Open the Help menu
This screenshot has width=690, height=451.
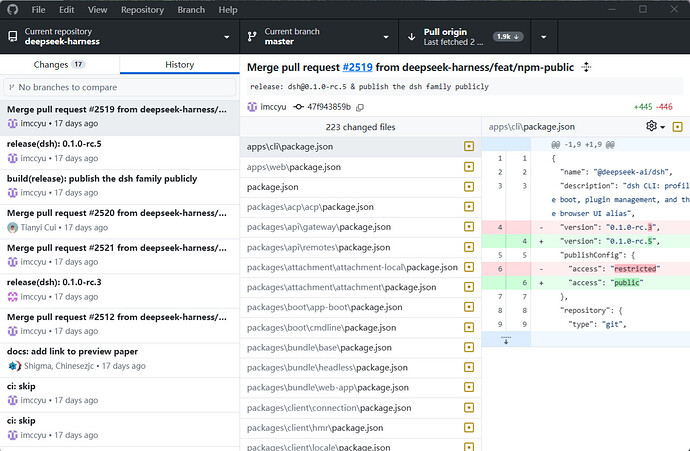pos(228,10)
